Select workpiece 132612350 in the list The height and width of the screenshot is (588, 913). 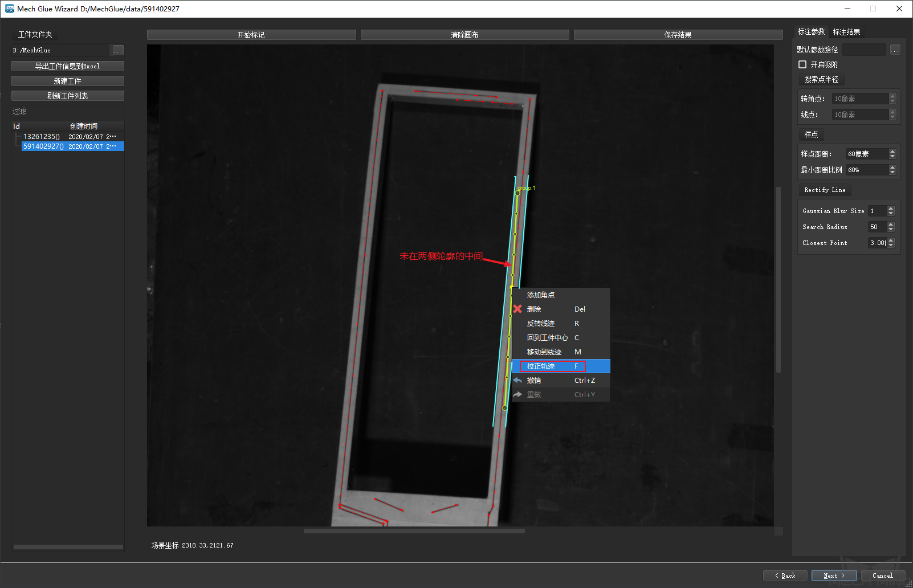[73, 137]
